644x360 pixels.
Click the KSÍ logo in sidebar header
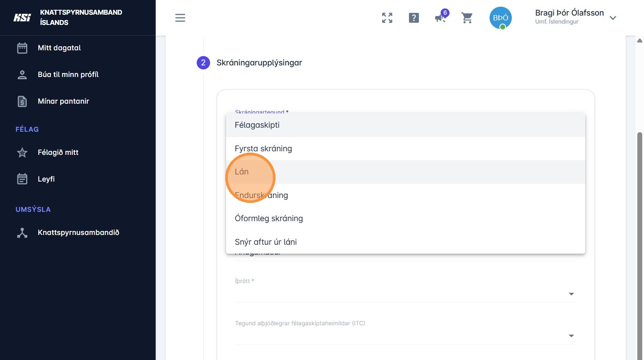22,18
